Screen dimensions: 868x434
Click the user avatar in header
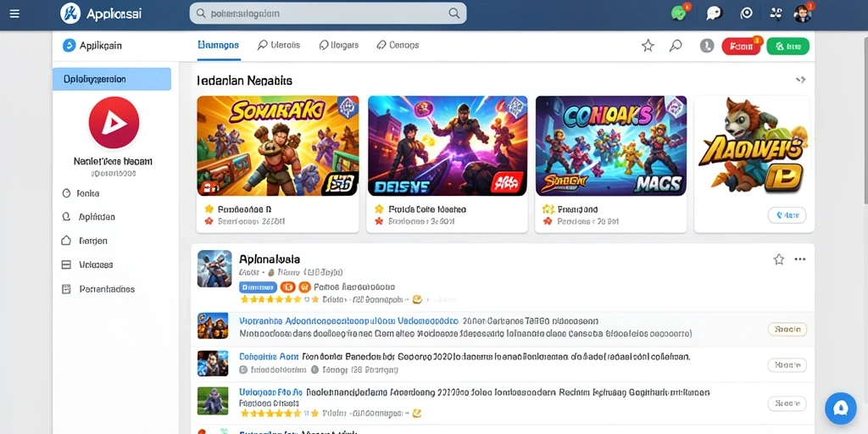[x=802, y=14]
